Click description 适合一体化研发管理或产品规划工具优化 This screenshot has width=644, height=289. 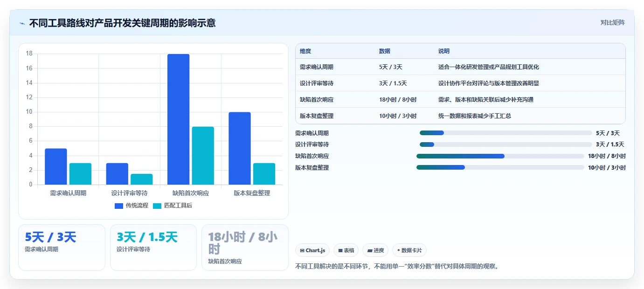pyautogui.click(x=489, y=67)
